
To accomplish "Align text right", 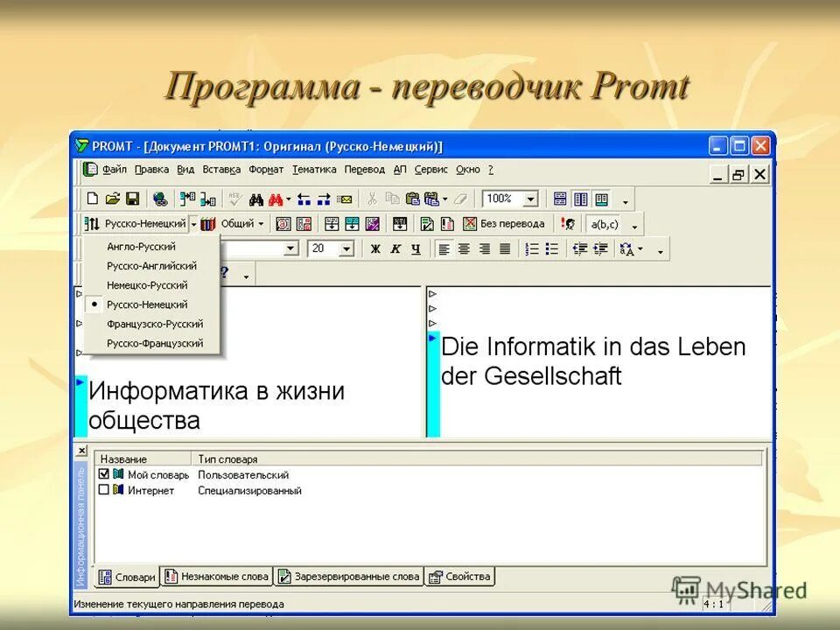I will (x=484, y=249).
